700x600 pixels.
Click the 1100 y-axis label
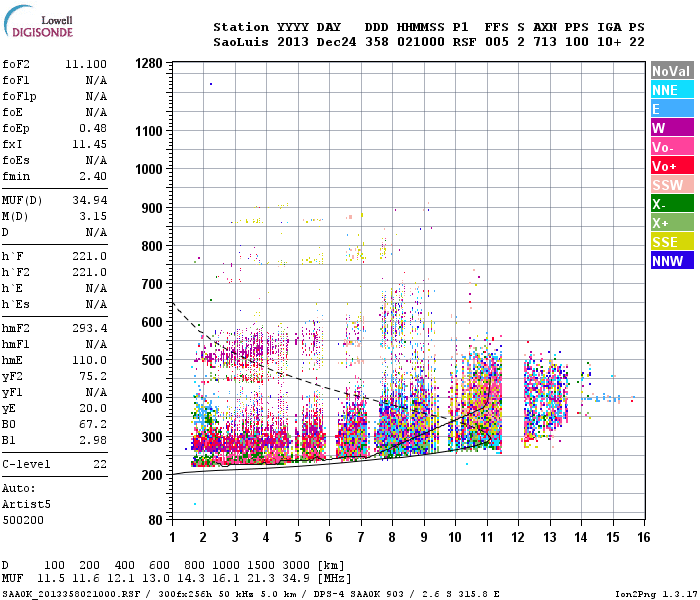(149, 131)
